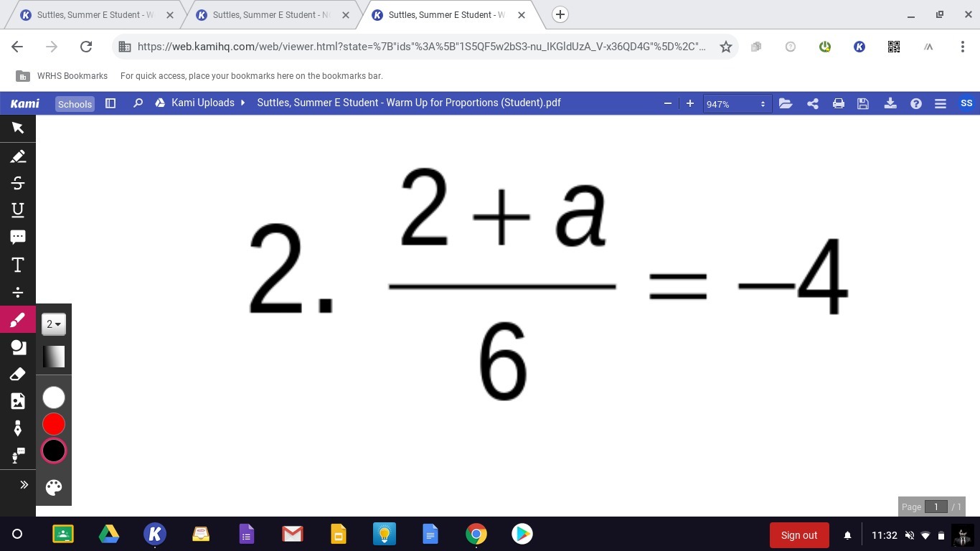Open Chrome three-dot menu

point(963,47)
